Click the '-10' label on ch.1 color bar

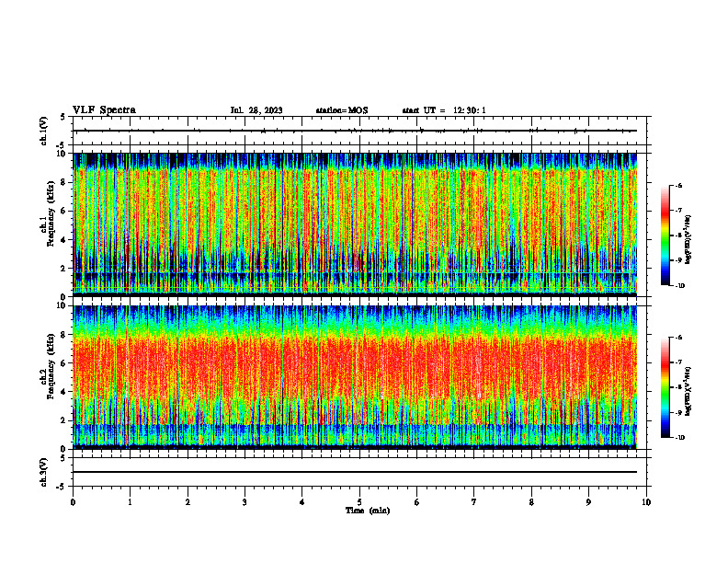coord(679,286)
